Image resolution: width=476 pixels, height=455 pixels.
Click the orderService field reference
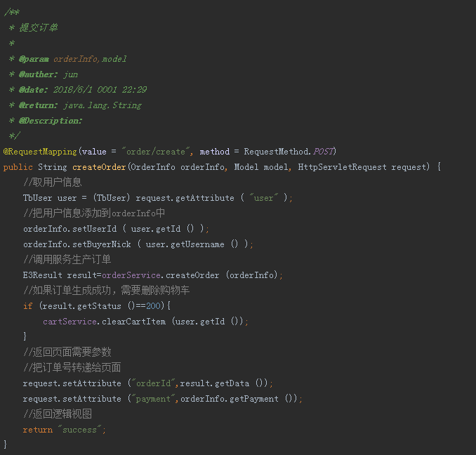pyautogui.click(x=131, y=275)
